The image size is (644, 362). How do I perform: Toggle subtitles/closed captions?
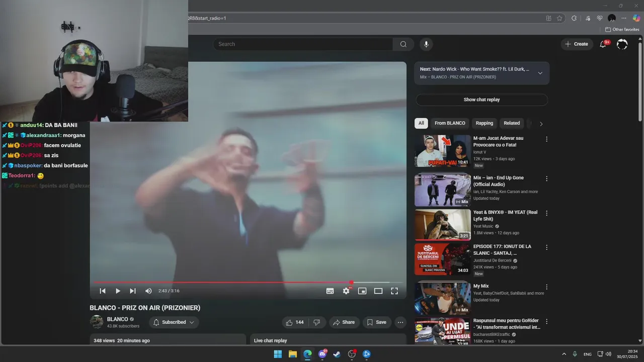click(x=330, y=291)
